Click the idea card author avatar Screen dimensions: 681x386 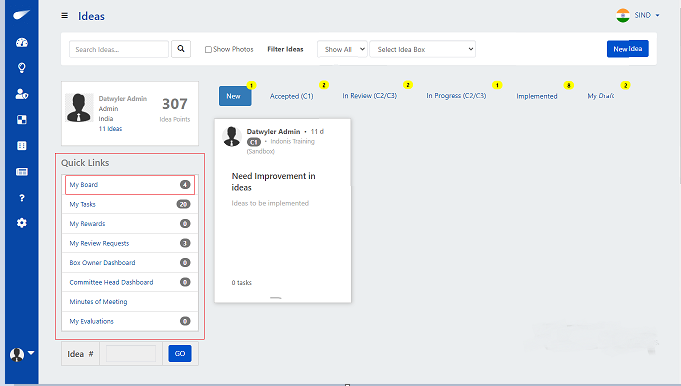(232, 136)
